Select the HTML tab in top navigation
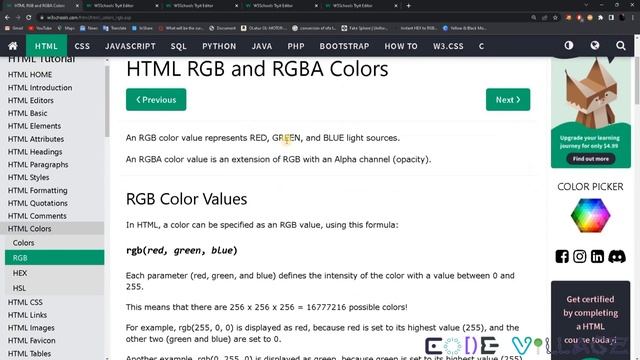Screen dimensions: 640x360 [46, 46]
